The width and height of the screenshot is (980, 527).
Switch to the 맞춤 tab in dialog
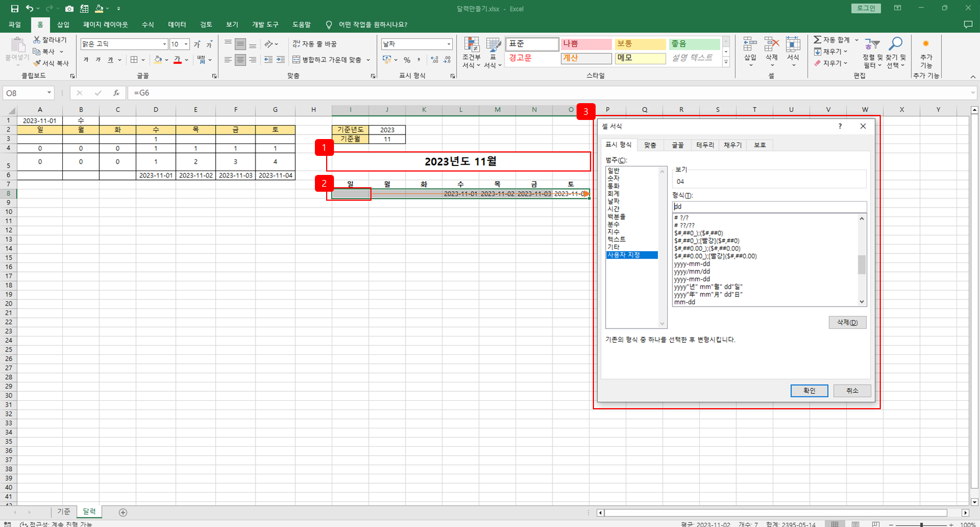click(x=650, y=145)
